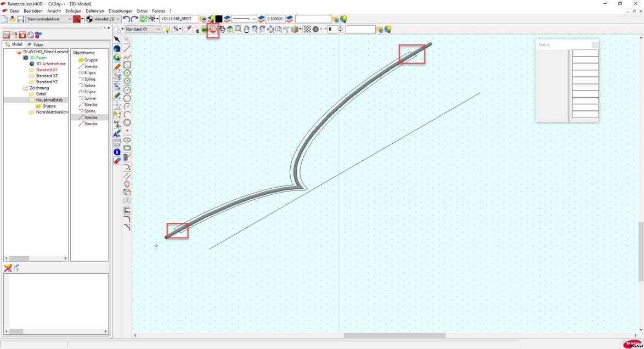Select the text 'A' annotation tool

click(117, 133)
